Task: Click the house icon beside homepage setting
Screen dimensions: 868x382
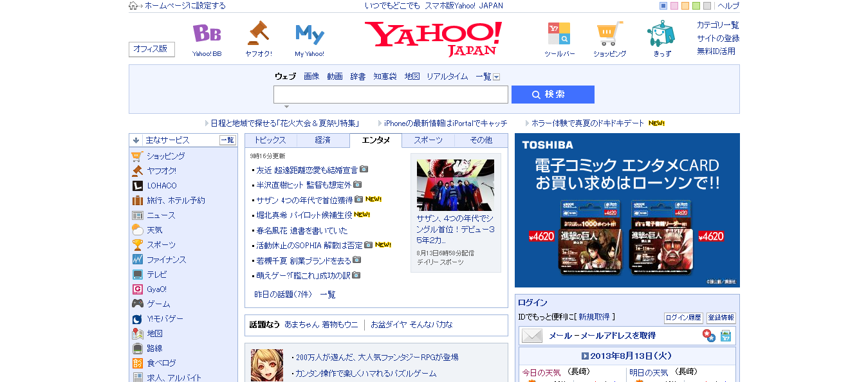Action: coord(133,6)
